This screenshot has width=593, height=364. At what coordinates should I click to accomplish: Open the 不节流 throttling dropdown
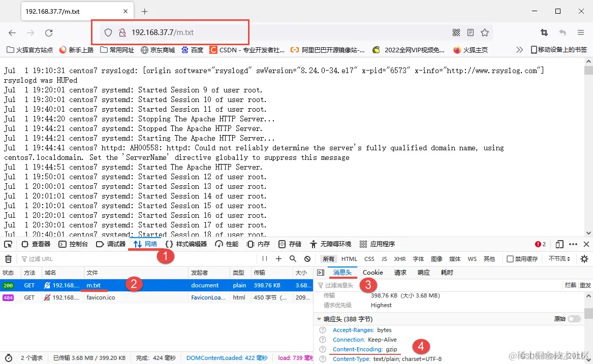click(x=559, y=259)
